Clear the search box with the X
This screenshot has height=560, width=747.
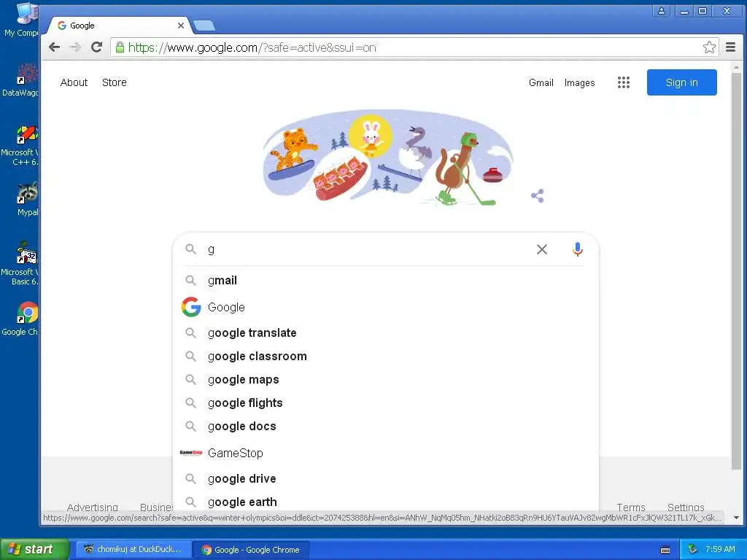(542, 249)
